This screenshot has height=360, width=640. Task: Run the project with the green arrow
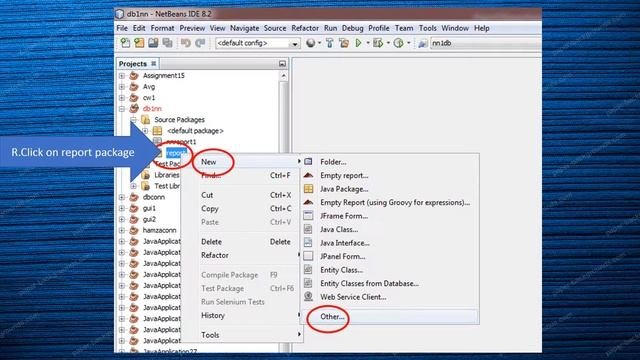(358, 43)
